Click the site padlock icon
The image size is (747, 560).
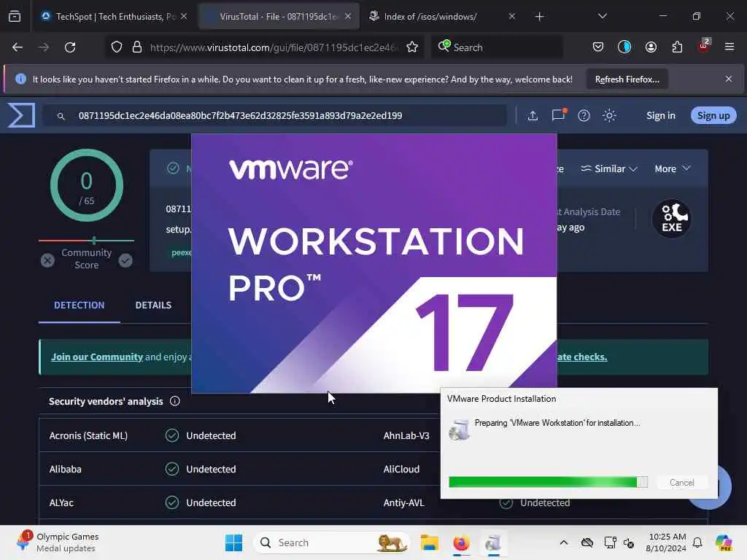point(137,47)
